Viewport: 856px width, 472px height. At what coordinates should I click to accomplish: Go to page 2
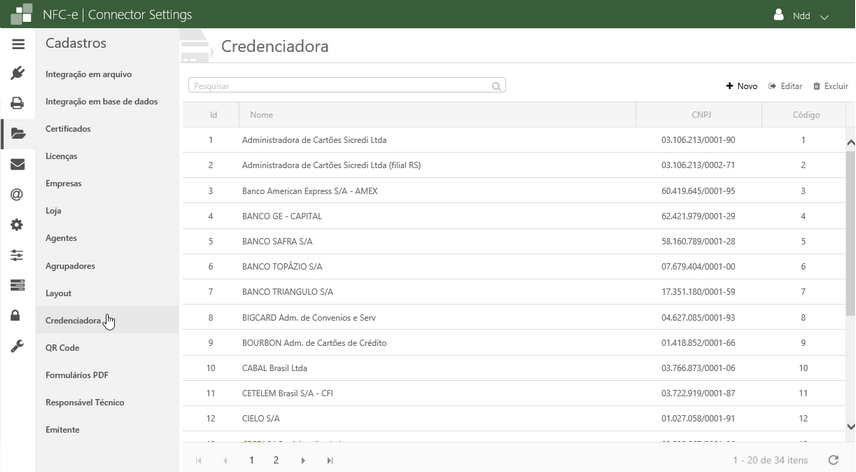pyautogui.click(x=276, y=461)
